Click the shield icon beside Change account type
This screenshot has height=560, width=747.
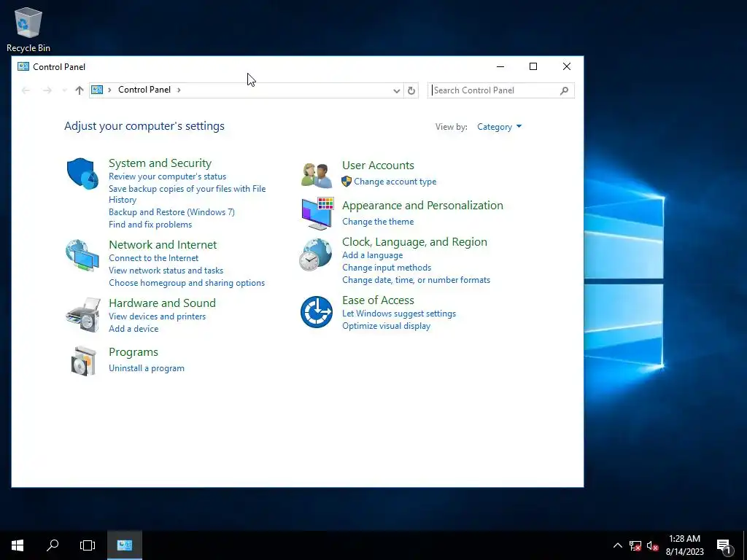click(x=347, y=182)
